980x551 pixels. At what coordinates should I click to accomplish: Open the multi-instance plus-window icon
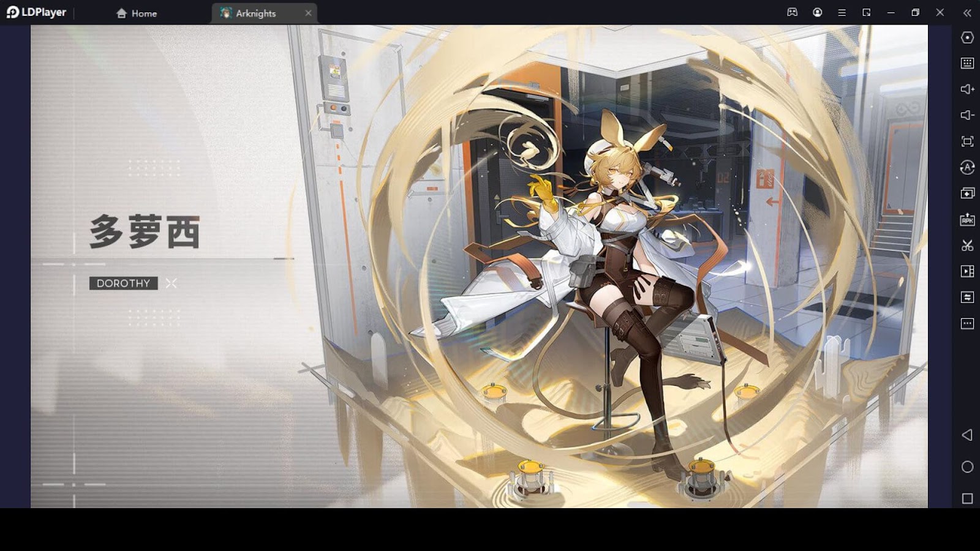click(967, 193)
